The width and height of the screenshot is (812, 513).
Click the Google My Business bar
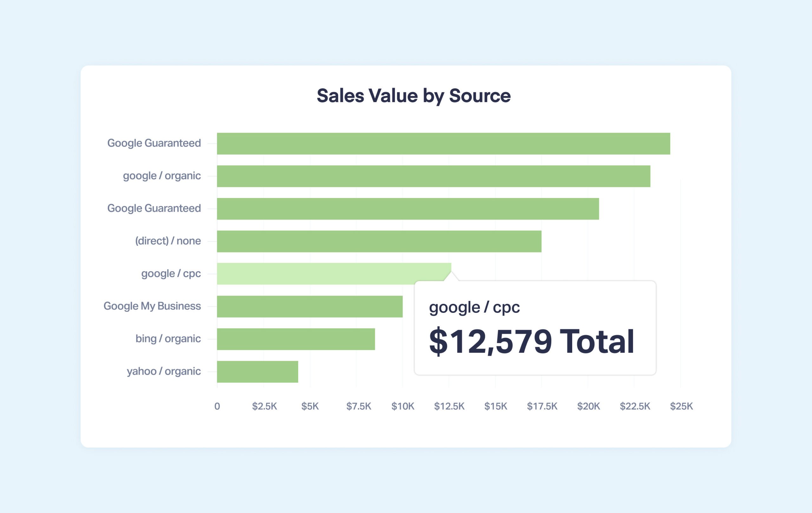(x=310, y=306)
